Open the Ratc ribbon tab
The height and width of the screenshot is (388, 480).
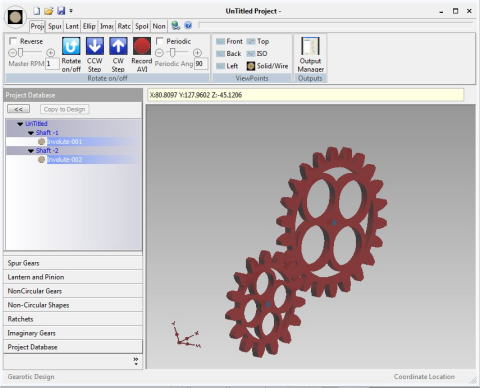pos(124,26)
